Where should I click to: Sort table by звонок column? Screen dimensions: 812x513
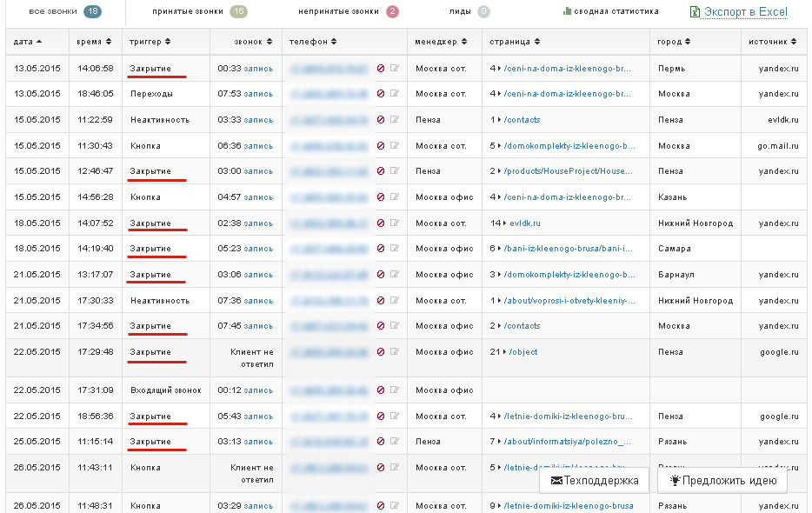pos(253,42)
